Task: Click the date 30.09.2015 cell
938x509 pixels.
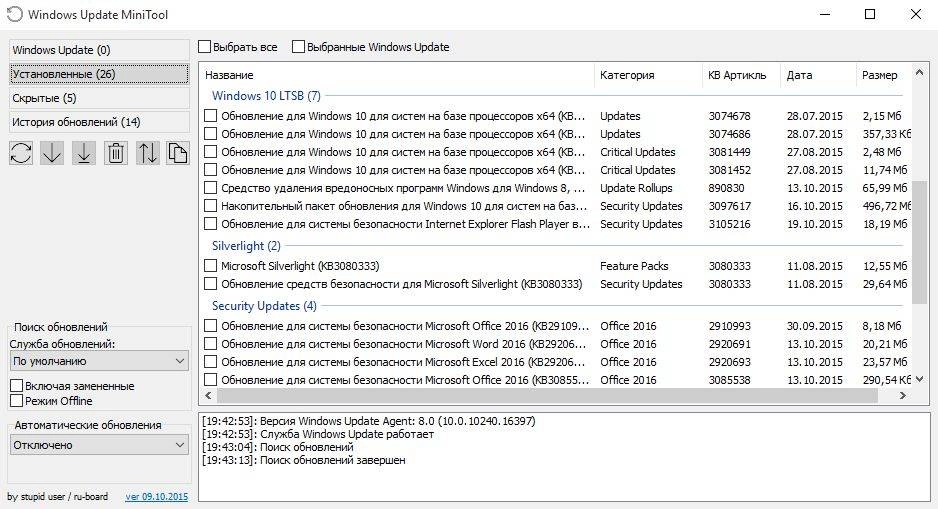Action: tap(815, 326)
